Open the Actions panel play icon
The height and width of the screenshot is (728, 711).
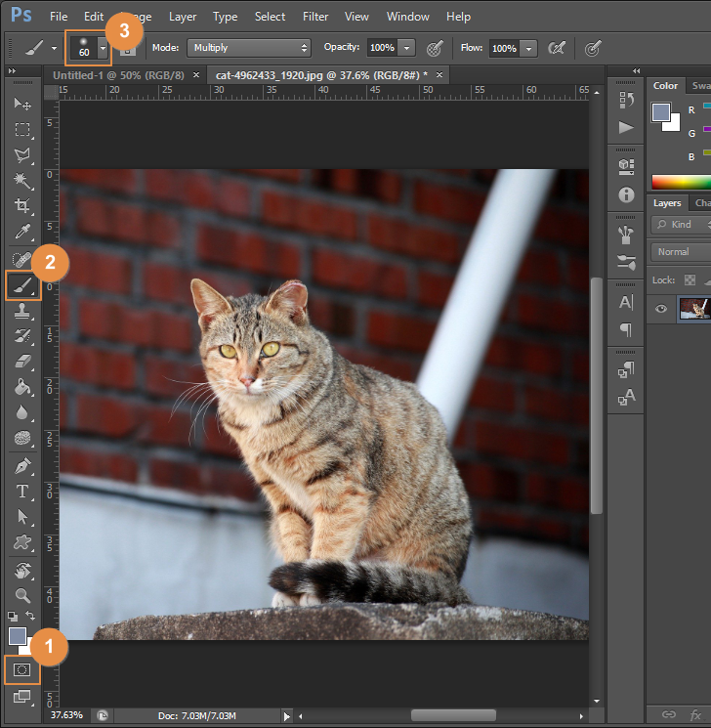tap(626, 127)
